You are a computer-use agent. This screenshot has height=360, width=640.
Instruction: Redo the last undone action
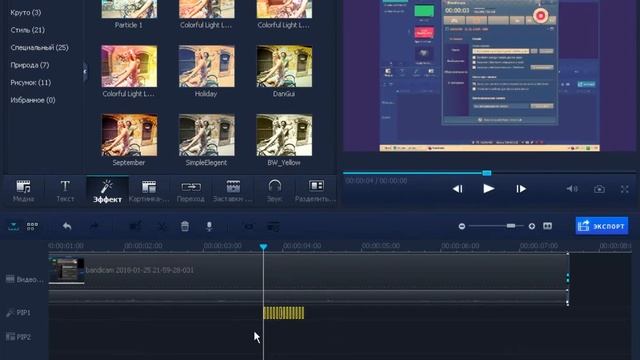click(x=94, y=226)
